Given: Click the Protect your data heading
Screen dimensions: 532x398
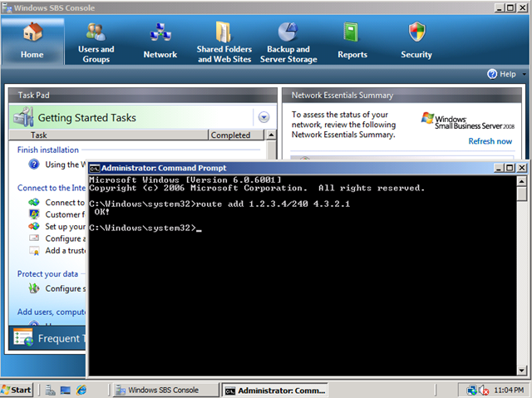Looking at the screenshot, I should point(47,274).
